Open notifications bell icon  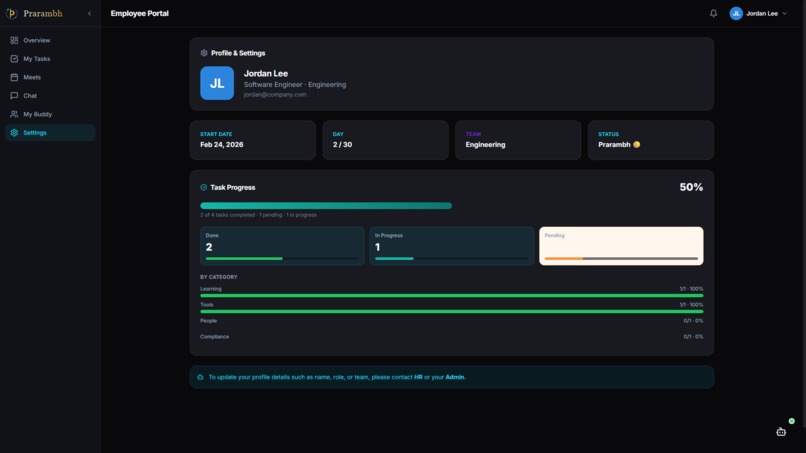pos(713,13)
